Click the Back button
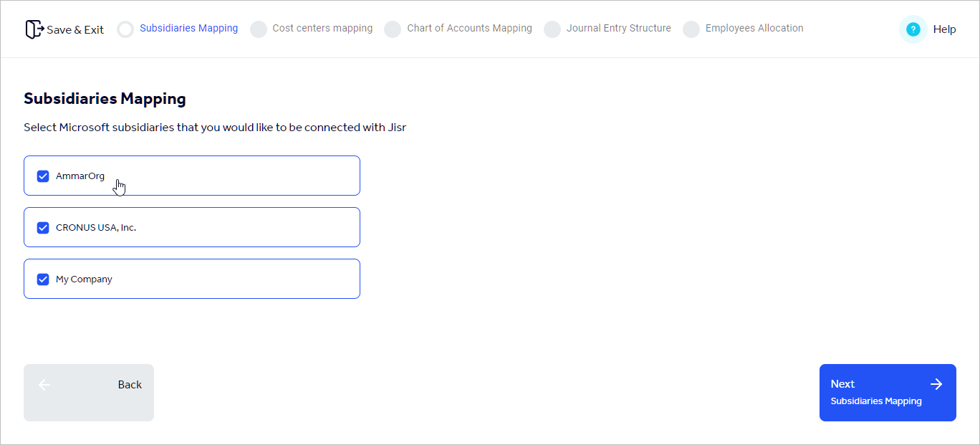Screen dimensions: 980x445 click(x=88, y=392)
